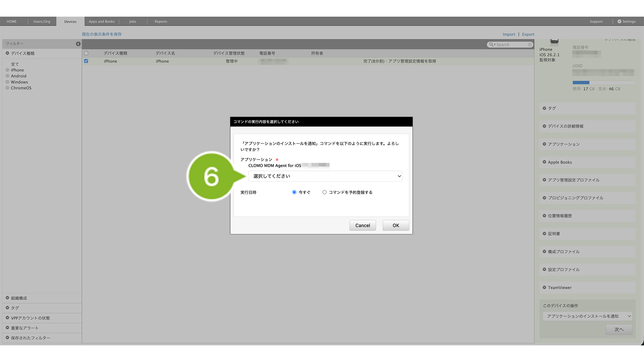Image resolution: width=644 pixels, height=362 pixels.
Task: Uncheck the iPhone device row checkbox
Action: pyautogui.click(x=86, y=61)
